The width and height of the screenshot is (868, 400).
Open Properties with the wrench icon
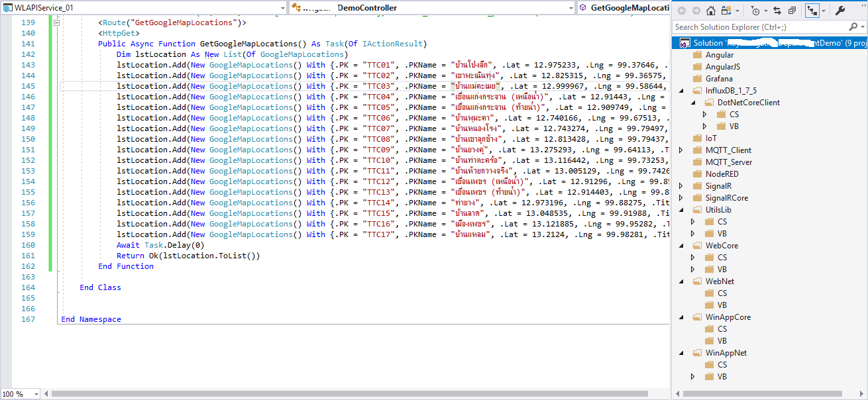840,11
